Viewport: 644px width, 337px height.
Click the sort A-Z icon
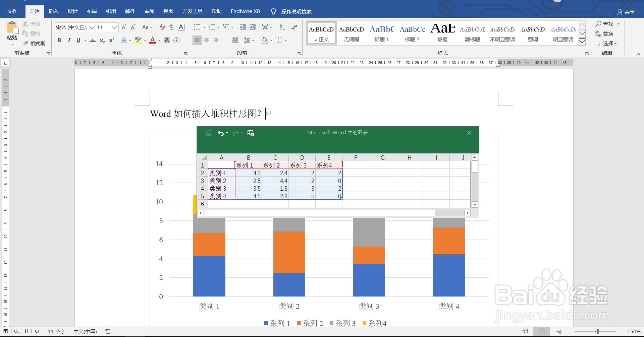point(282,27)
